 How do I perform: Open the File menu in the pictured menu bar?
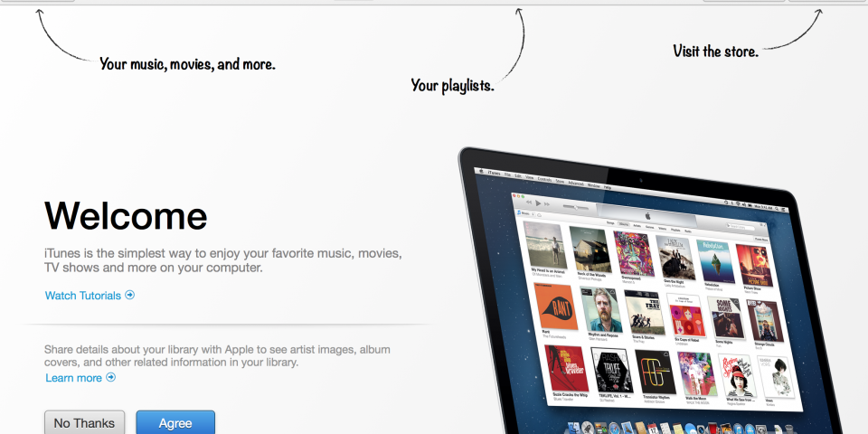tap(507, 175)
